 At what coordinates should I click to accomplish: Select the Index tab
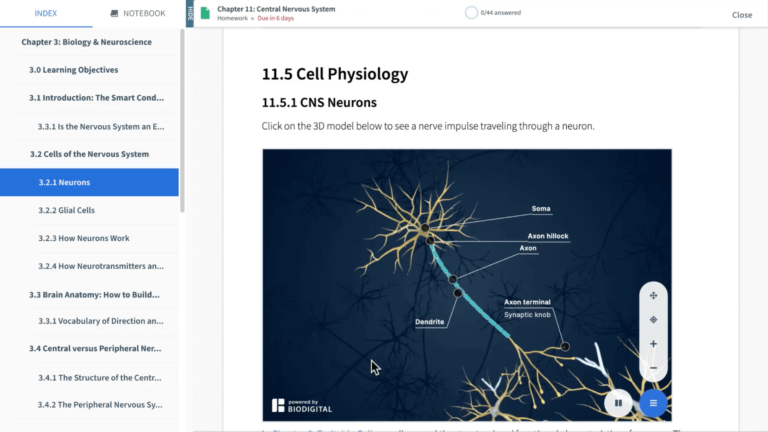[45, 14]
